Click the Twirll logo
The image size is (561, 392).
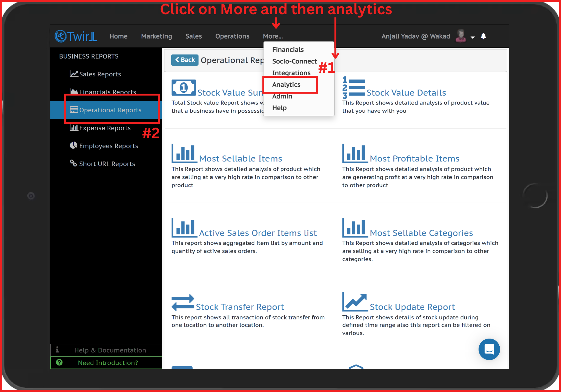pyautogui.click(x=76, y=36)
